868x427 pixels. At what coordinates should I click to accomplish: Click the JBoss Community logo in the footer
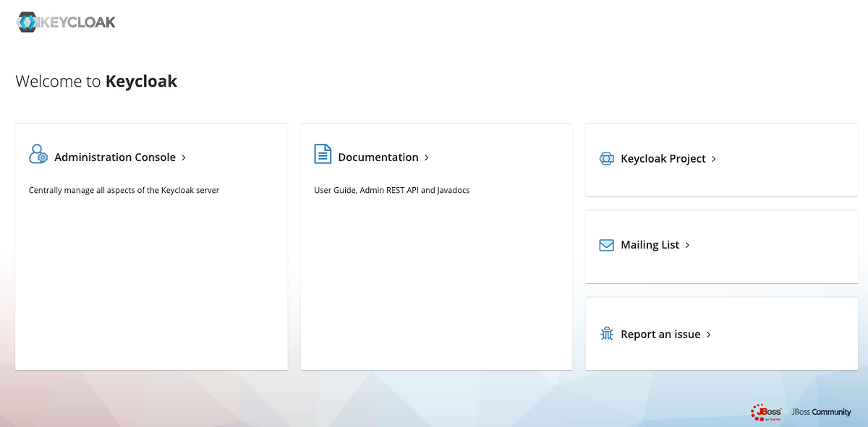point(821,411)
